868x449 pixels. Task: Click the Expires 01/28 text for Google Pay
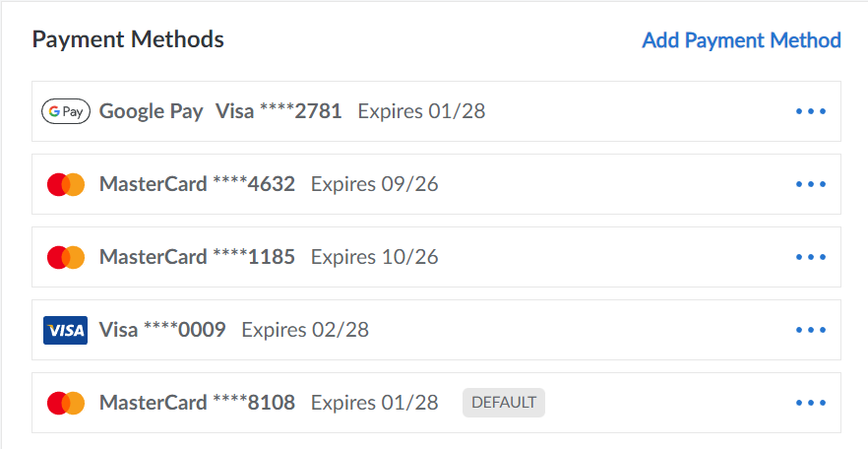421,111
